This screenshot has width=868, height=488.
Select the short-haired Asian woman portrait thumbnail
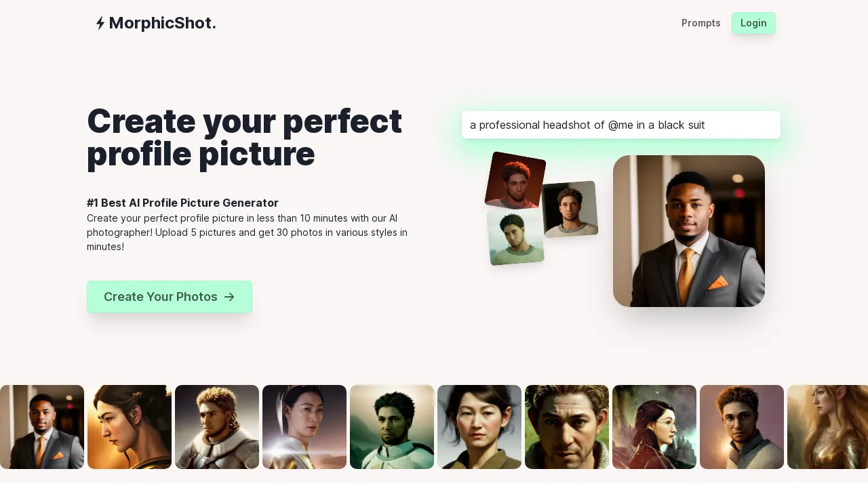[479, 426]
